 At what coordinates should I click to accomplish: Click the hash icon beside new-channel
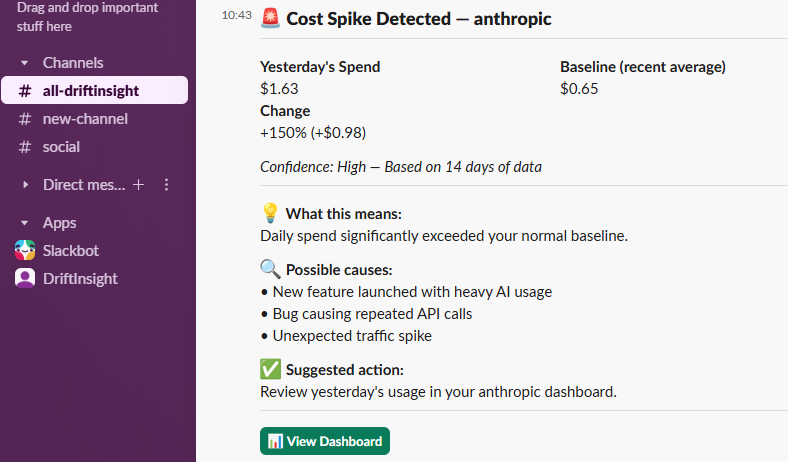point(25,119)
